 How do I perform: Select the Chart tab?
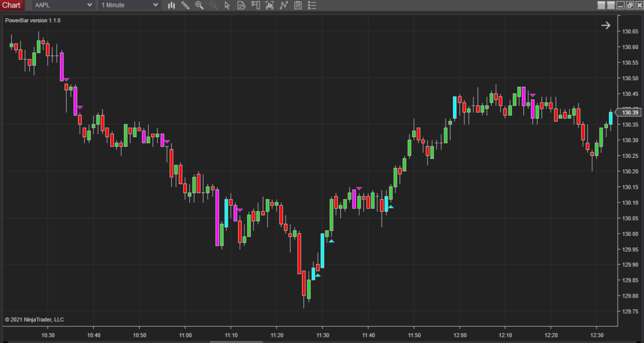click(x=11, y=5)
